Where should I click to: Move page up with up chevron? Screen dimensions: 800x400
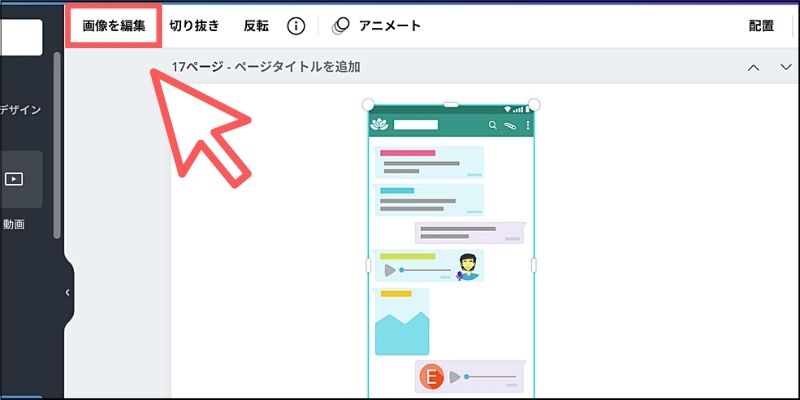(753, 67)
